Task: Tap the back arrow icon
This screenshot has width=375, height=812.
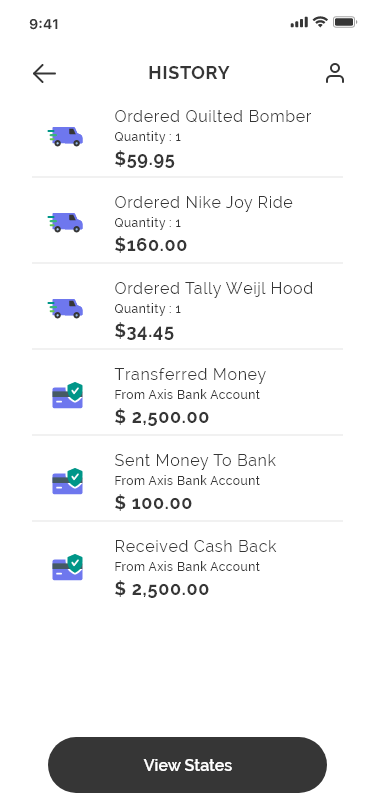Action: (x=44, y=74)
